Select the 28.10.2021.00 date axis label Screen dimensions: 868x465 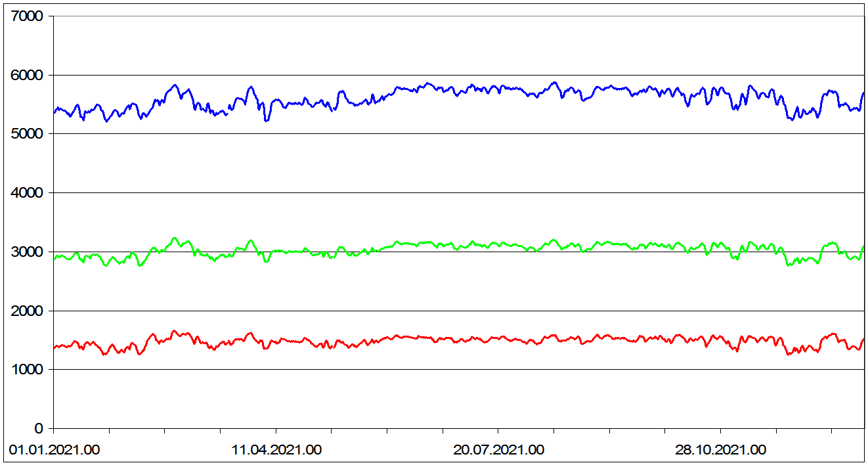tap(721, 450)
